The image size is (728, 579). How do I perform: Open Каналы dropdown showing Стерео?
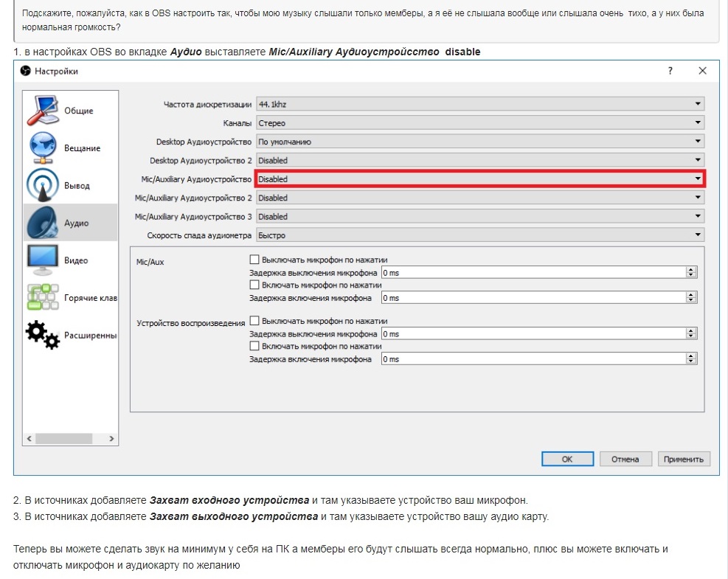480,122
